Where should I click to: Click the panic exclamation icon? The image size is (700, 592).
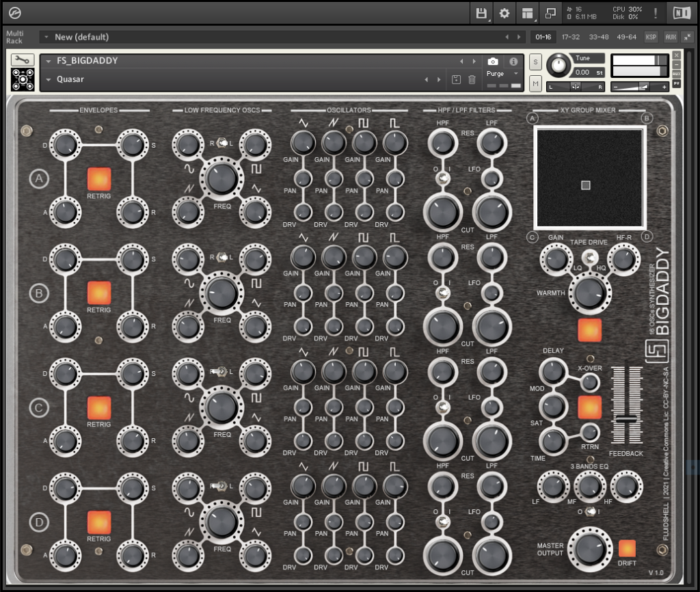coord(656,13)
